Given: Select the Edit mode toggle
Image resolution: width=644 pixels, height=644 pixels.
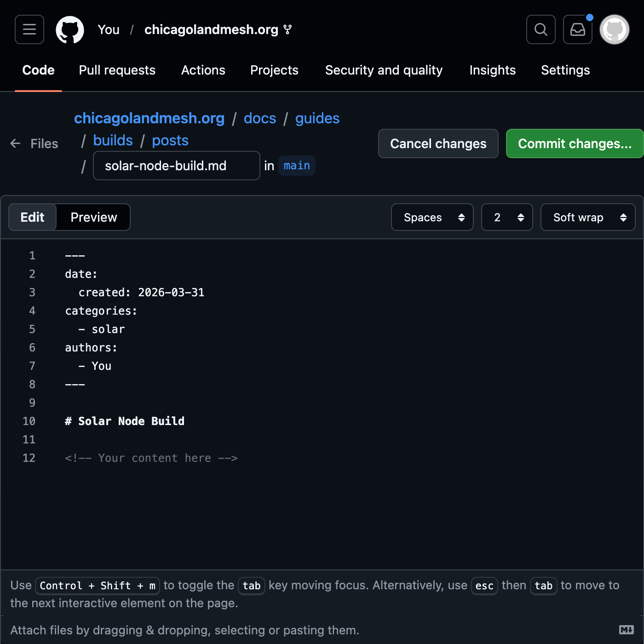Looking at the screenshot, I should click(33, 217).
